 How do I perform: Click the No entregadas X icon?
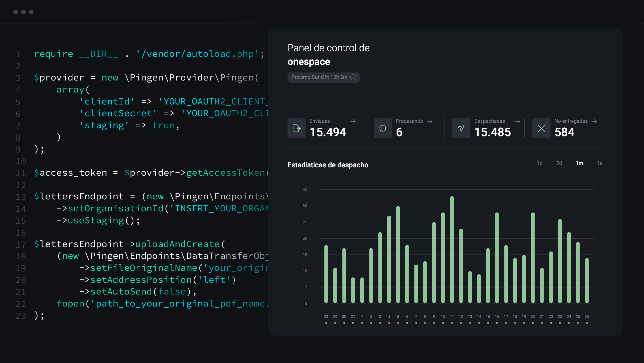pyautogui.click(x=541, y=128)
